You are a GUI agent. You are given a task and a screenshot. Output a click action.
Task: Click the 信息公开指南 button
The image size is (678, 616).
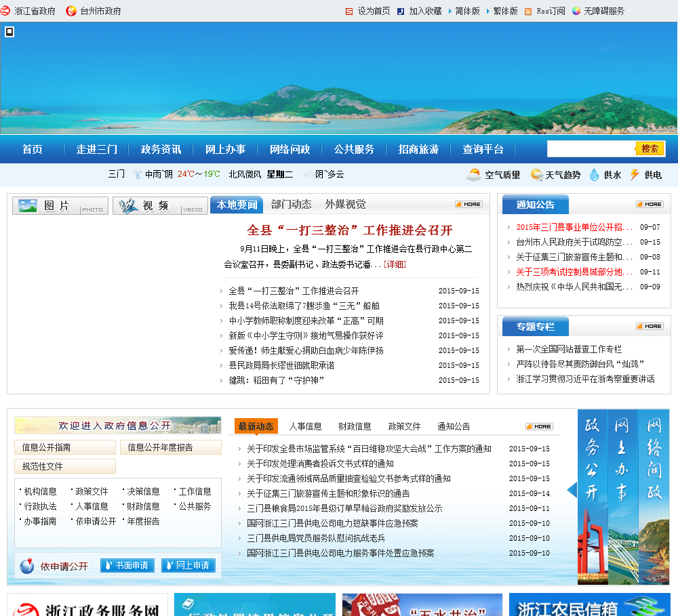click(65, 447)
